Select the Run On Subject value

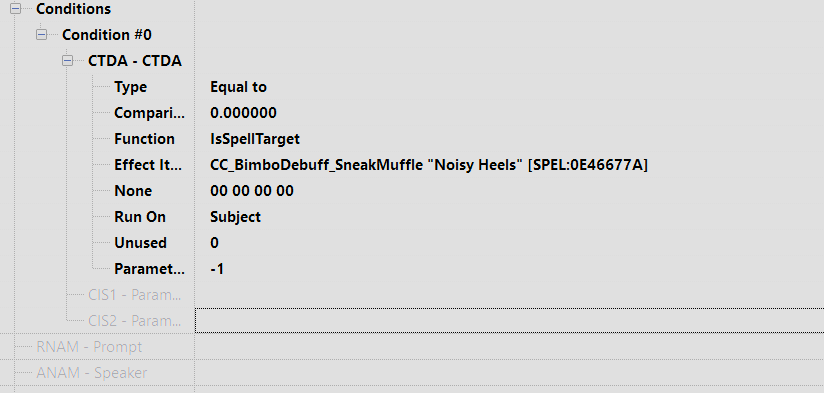coord(235,217)
